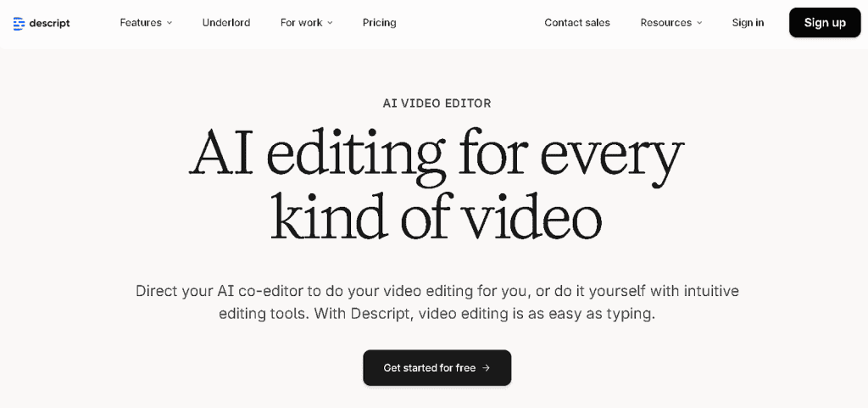This screenshot has width=868, height=408.
Task: Open the Pricing page
Action: 379,23
